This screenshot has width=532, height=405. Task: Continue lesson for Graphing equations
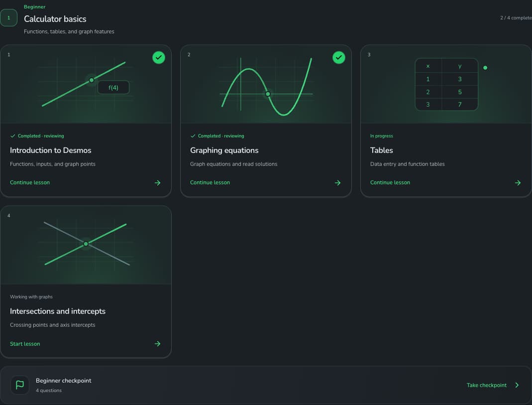pos(210,182)
